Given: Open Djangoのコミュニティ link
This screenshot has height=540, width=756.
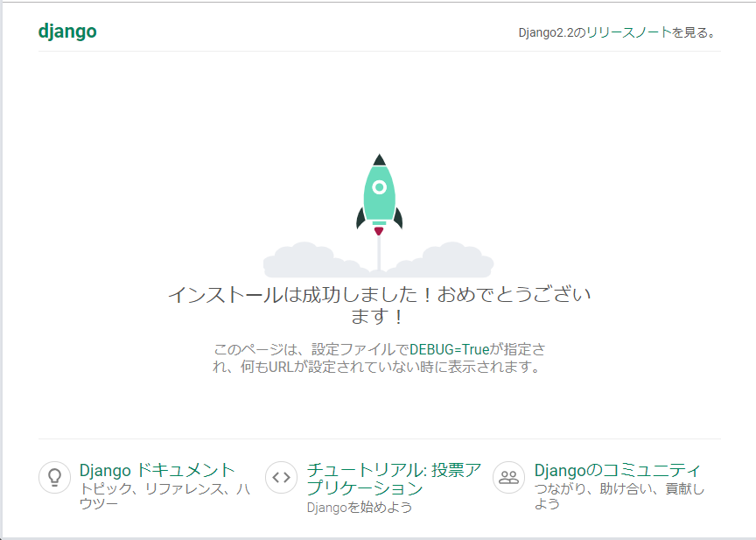Looking at the screenshot, I should click(617, 470).
